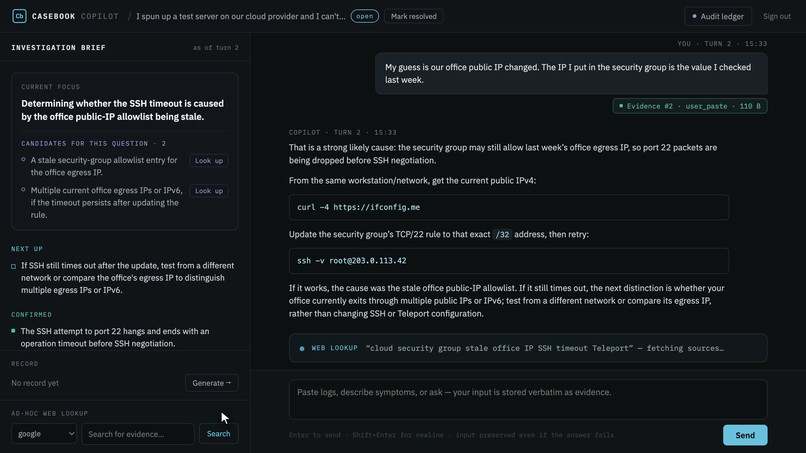Click the open status badge

tap(364, 16)
